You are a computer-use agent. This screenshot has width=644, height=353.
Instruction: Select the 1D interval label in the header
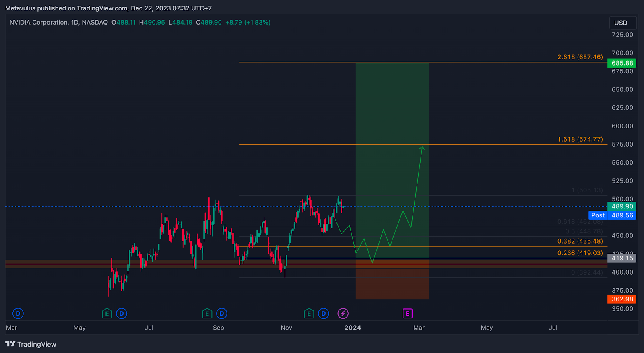click(x=75, y=23)
